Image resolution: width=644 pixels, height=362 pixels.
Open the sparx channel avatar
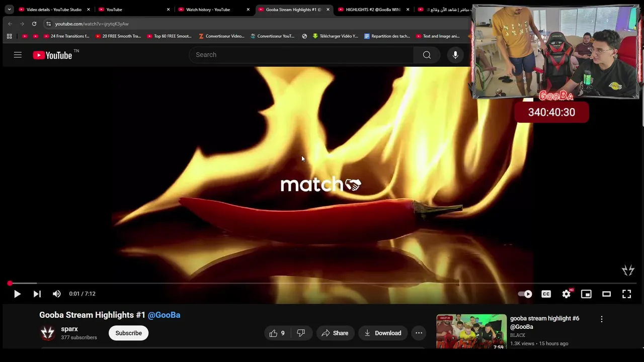click(x=48, y=333)
